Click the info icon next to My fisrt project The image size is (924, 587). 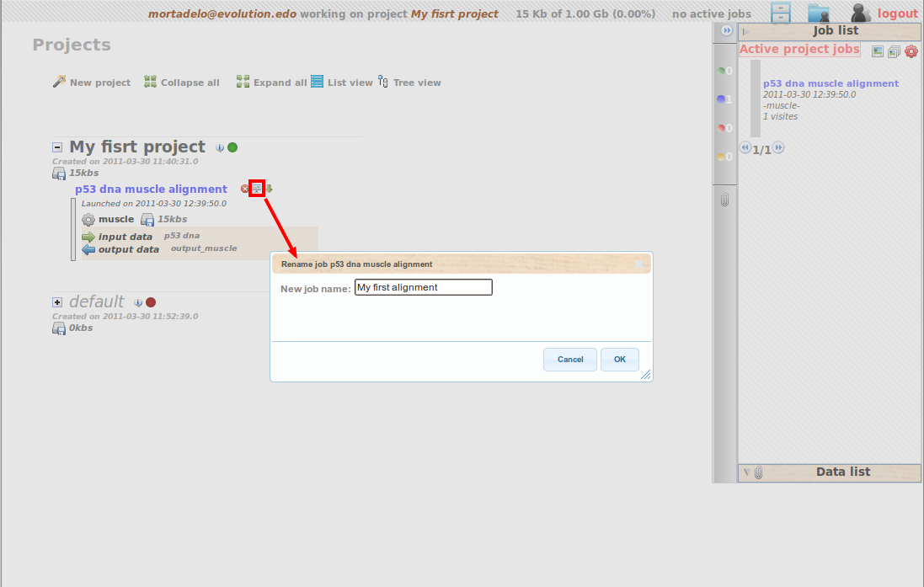click(x=220, y=147)
